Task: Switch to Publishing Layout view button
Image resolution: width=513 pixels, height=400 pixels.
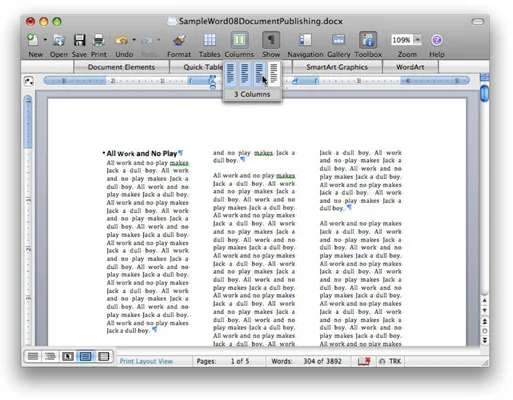Action: click(68, 356)
